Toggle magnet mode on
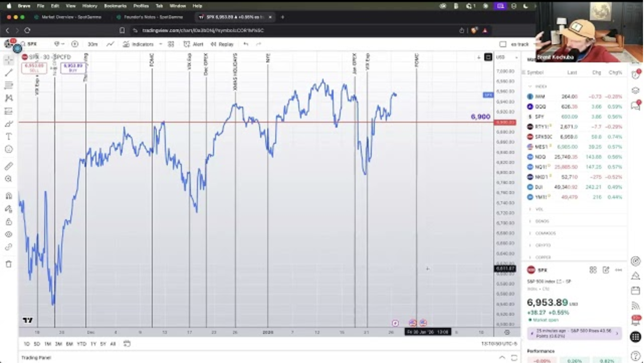 point(9,196)
